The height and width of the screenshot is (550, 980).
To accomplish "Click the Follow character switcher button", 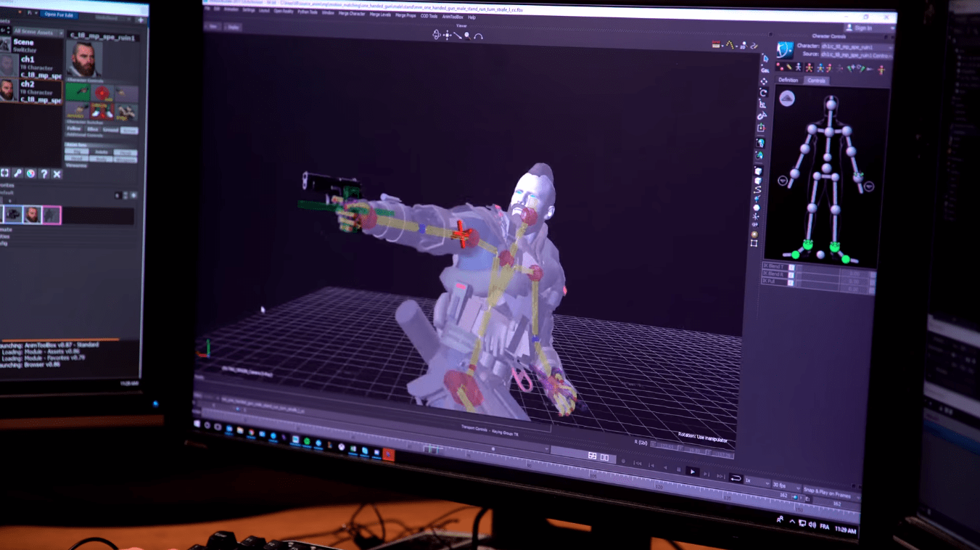I will pyautogui.click(x=74, y=129).
